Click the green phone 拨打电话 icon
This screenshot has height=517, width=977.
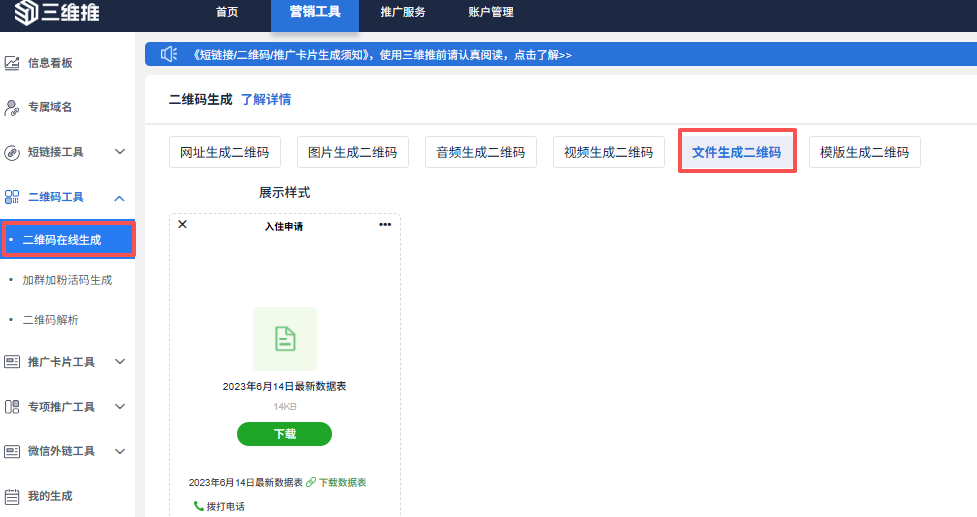[198, 506]
